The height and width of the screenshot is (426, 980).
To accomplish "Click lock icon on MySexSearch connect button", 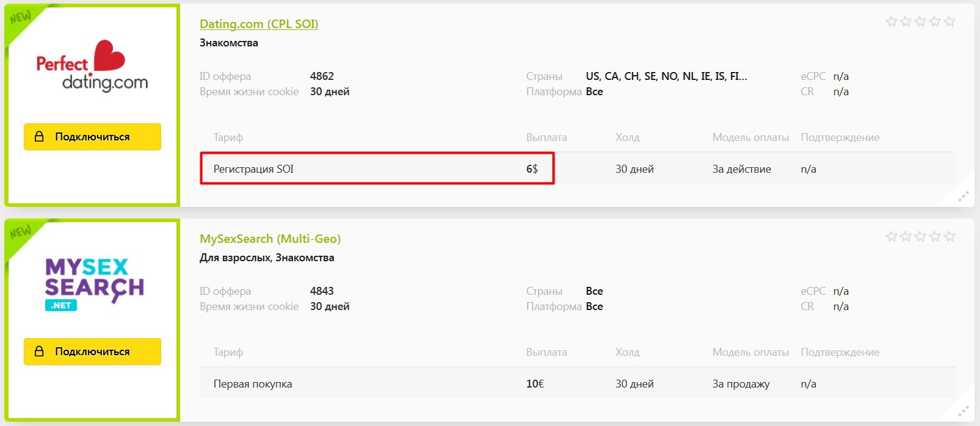I will 39,352.
